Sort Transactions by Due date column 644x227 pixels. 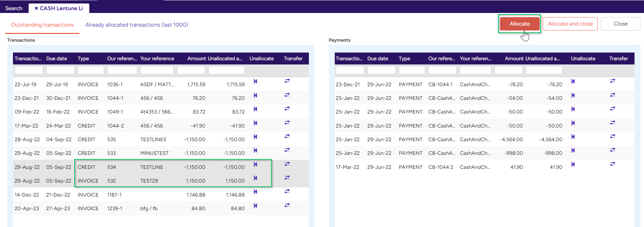(x=57, y=59)
